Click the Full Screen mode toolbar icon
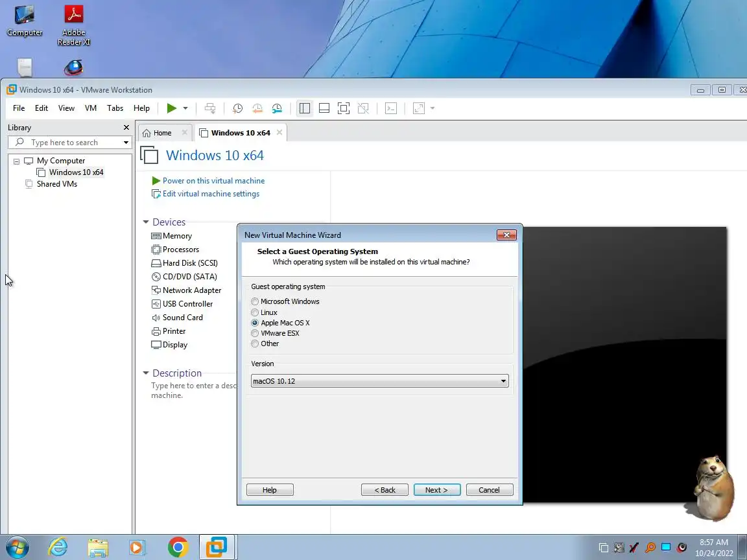 (x=344, y=108)
